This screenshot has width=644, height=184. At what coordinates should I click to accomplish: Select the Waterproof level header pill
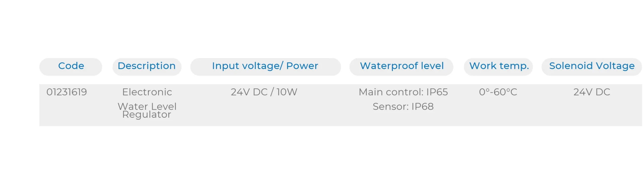pos(402,66)
